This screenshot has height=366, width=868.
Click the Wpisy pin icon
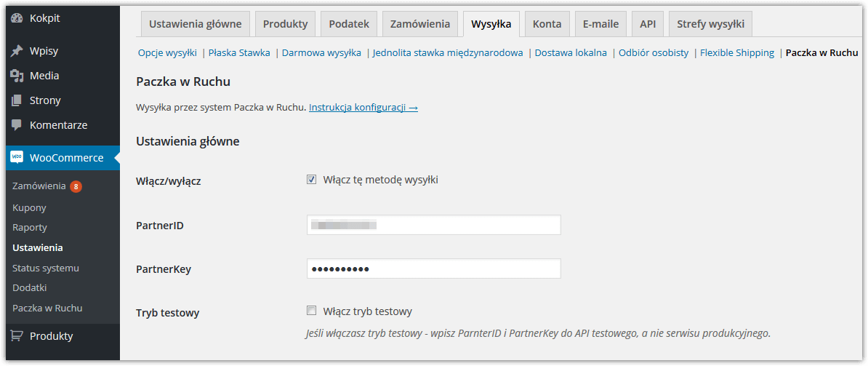17,52
